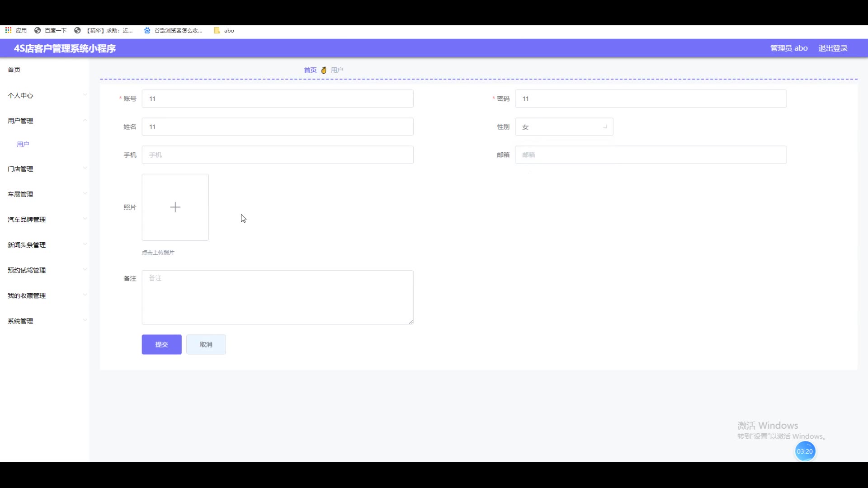Image resolution: width=868 pixels, height=488 pixels.
Task: Open the 【精华】求助 bookmark
Action: 104,30
